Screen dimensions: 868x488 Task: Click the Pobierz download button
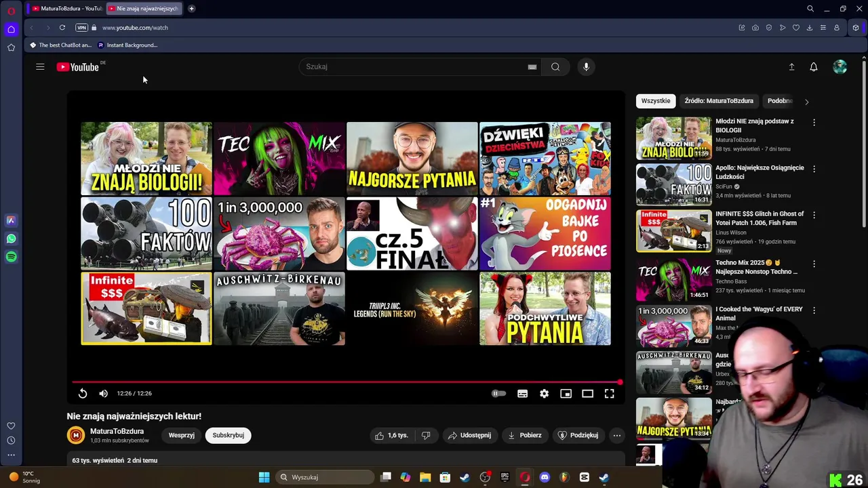(525, 435)
